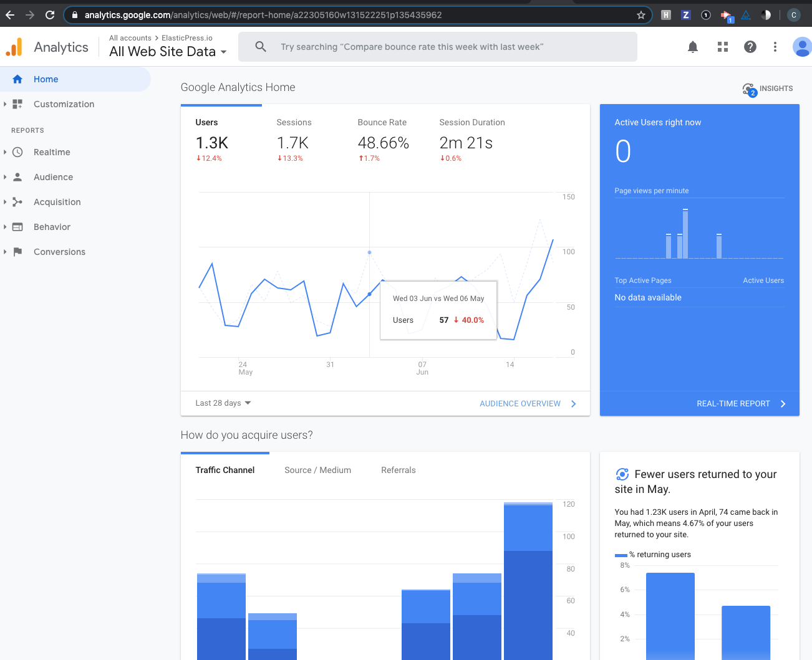Viewport: 812px width, 660px height.
Task: Open the All Web Site Data view selector
Action: point(168,52)
